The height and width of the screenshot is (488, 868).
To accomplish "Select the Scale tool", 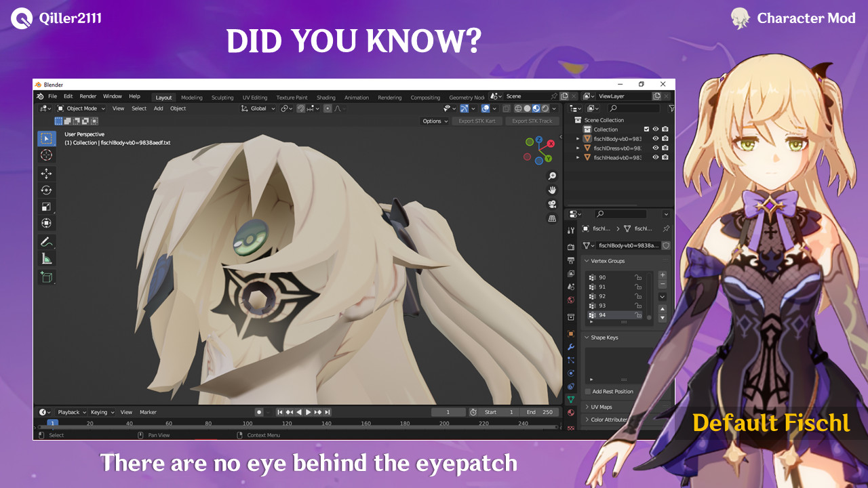I will [46, 207].
